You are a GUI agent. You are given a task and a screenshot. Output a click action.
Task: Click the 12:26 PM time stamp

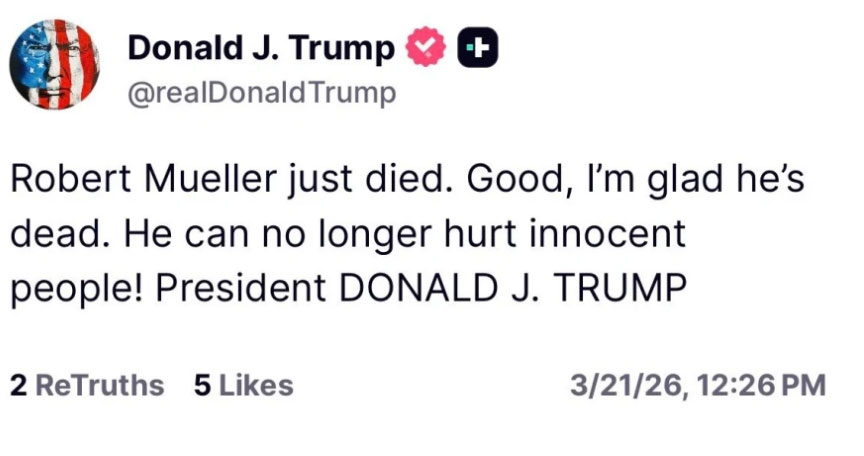pyautogui.click(x=761, y=385)
